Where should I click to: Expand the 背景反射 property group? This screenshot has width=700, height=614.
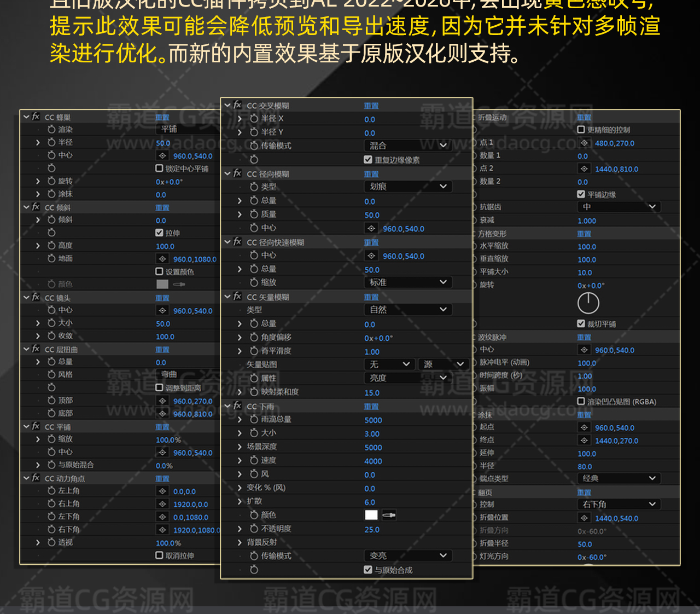pyautogui.click(x=240, y=543)
